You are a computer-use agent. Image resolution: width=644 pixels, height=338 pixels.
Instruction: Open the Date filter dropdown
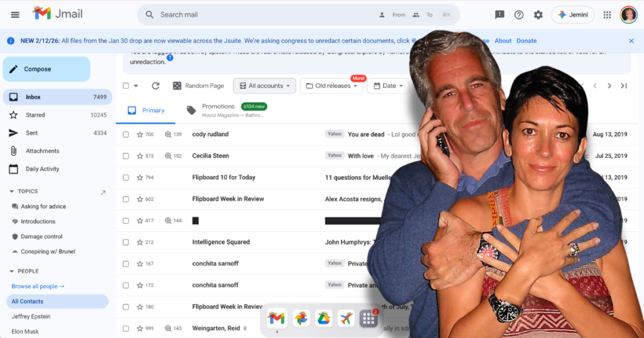click(388, 85)
